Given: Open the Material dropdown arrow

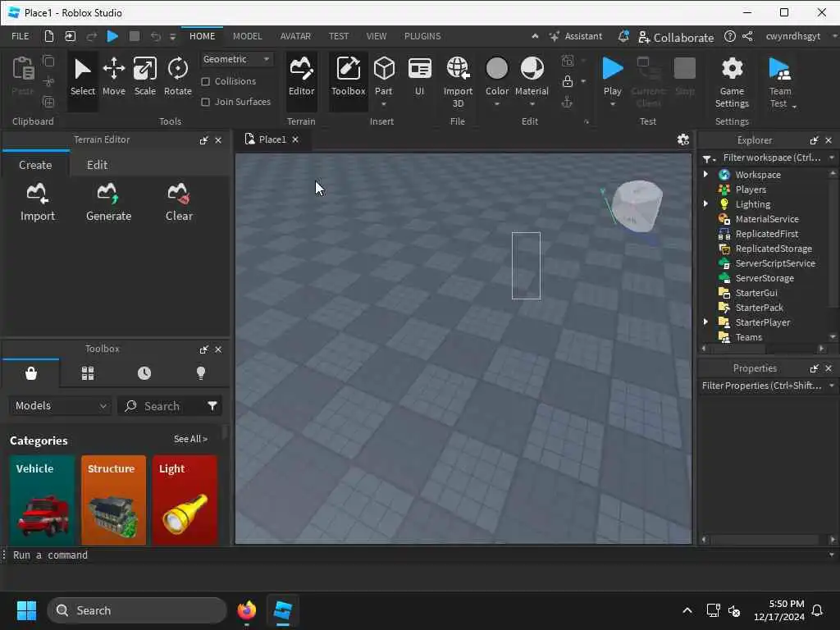Looking at the screenshot, I should 532,104.
